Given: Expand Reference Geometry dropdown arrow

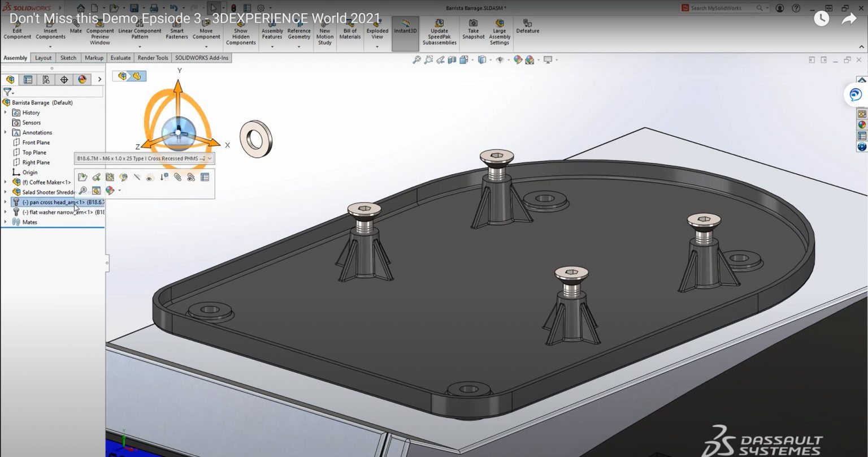Looking at the screenshot, I should [299, 47].
